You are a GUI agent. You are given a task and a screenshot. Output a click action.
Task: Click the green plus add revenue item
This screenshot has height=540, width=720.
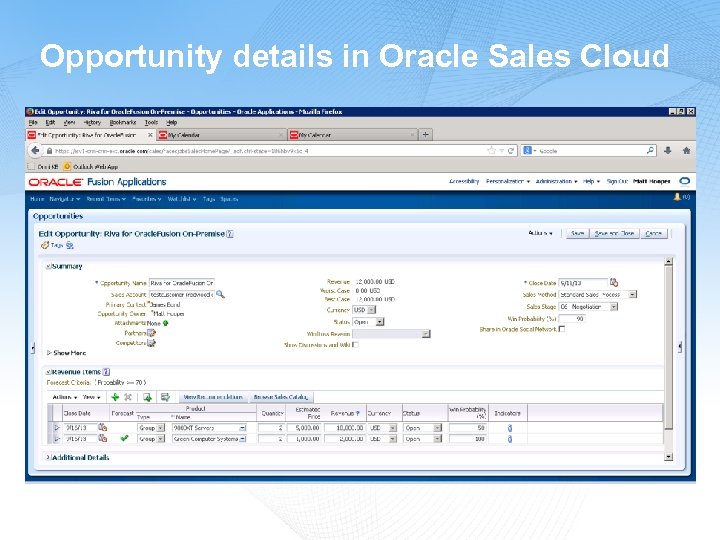[x=115, y=397]
